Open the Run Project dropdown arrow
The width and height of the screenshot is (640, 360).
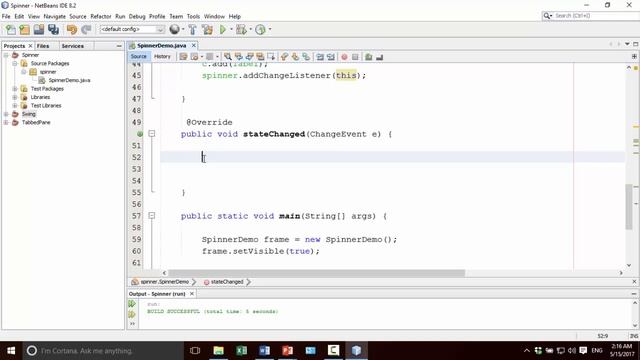pos(231,29)
